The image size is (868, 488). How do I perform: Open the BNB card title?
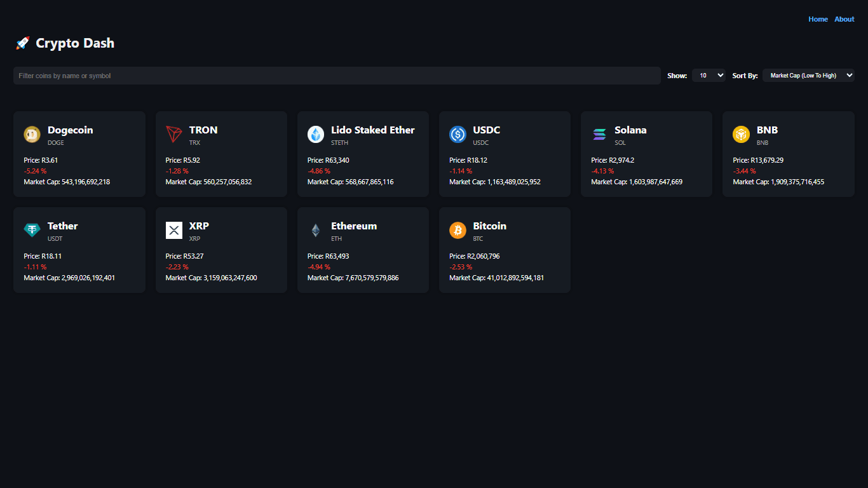(767, 130)
